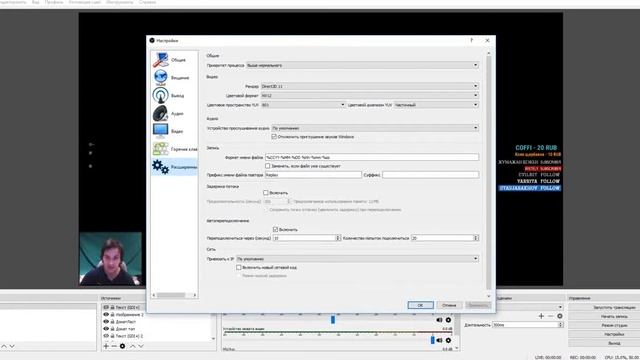Switch to the Вещание settings tab

pyautogui.click(x=174, y=78)
